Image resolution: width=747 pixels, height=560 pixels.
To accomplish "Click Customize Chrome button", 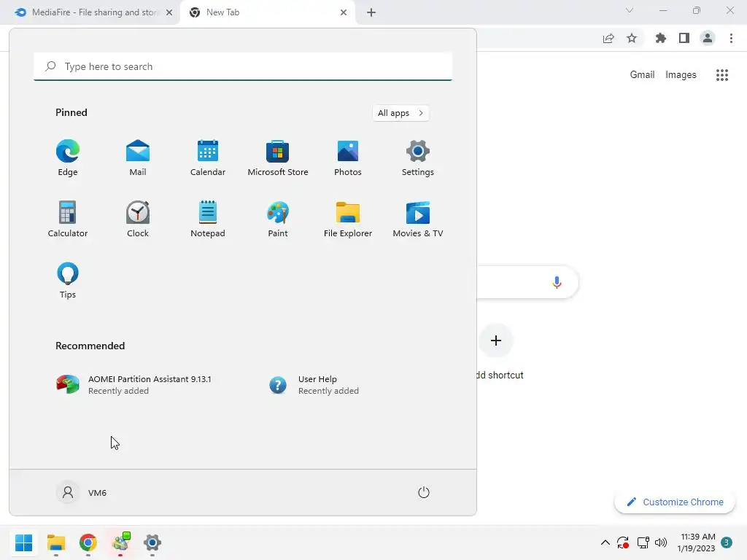I will coord(675,502).
